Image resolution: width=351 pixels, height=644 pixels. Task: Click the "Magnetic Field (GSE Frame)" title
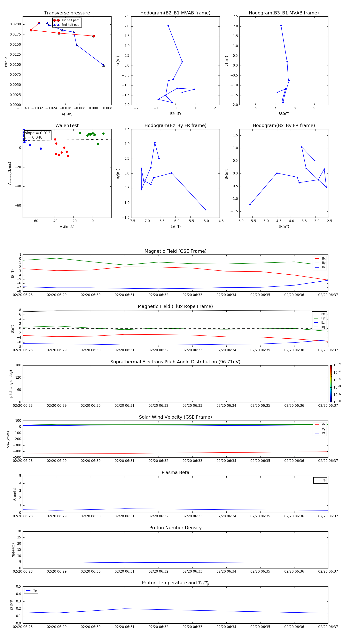click(175, 251)
